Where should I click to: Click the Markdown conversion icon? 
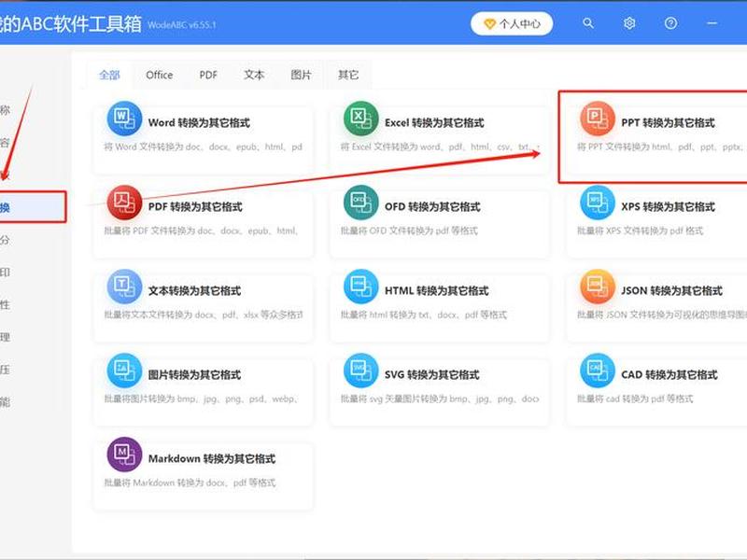124,455
